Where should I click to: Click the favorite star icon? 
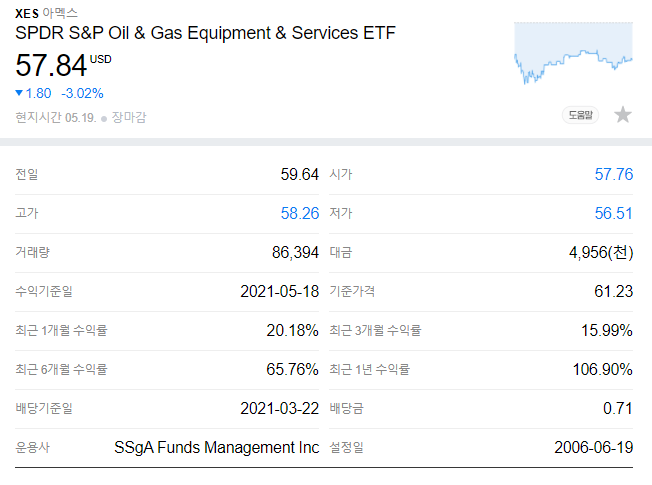pos(623,115)
